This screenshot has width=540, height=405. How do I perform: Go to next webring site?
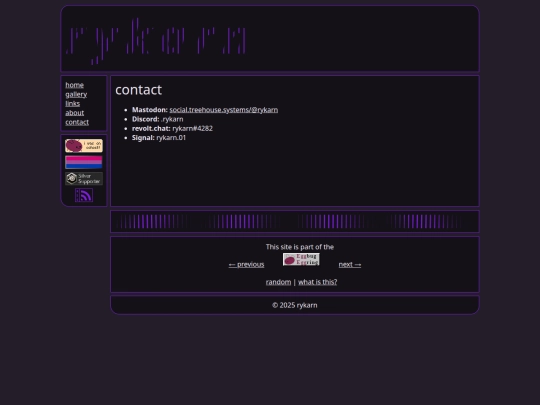350,264
